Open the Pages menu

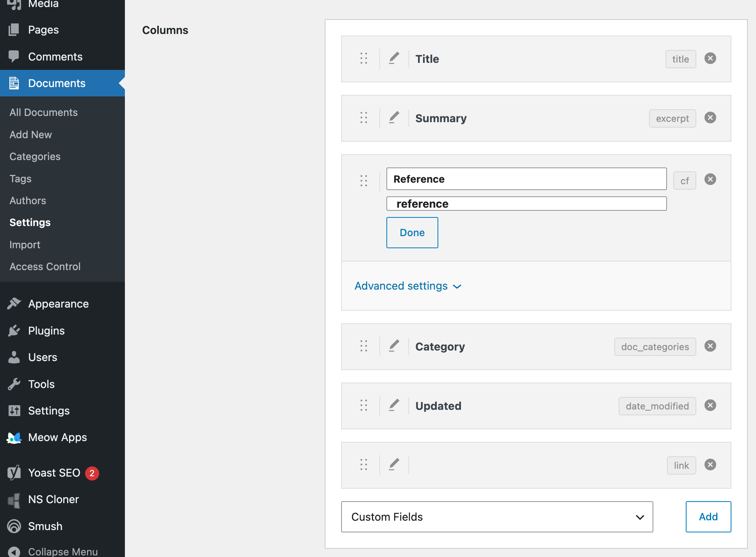pos(62,30)
